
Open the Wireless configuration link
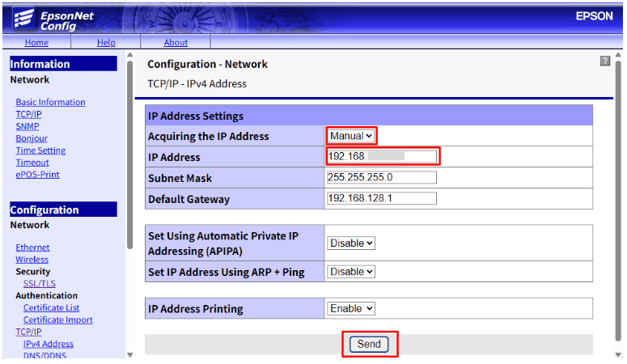[x=32, y=260]
